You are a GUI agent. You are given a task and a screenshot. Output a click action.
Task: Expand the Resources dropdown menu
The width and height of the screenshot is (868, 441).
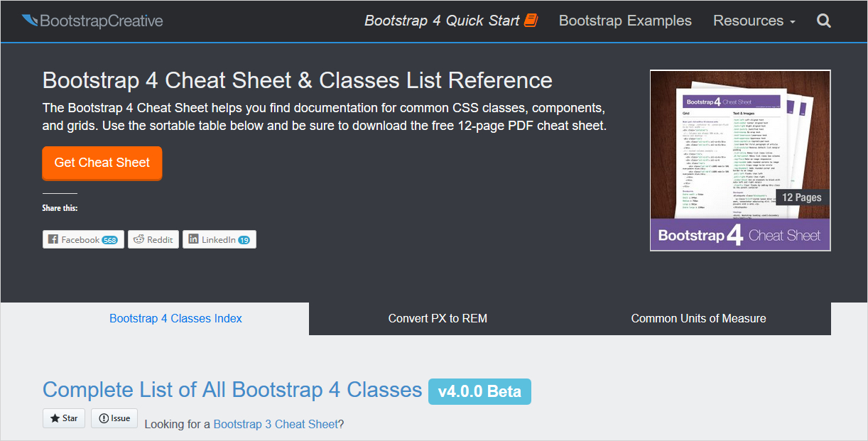[x=754, y=21]
